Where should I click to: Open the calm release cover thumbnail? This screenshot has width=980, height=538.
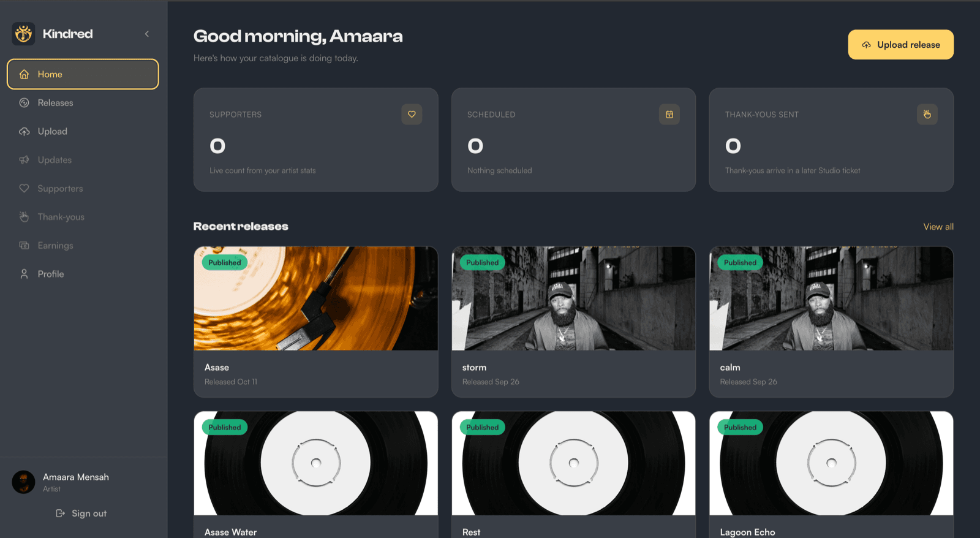pos(831,298)
